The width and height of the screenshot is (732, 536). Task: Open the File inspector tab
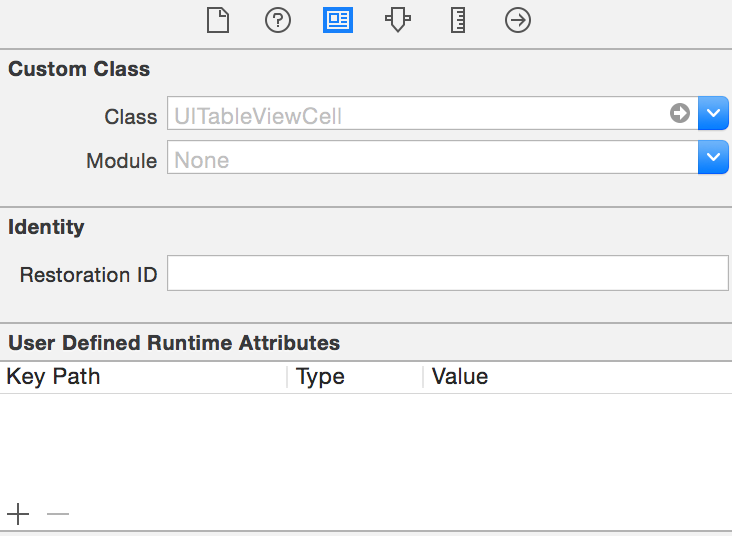point(218,20)
